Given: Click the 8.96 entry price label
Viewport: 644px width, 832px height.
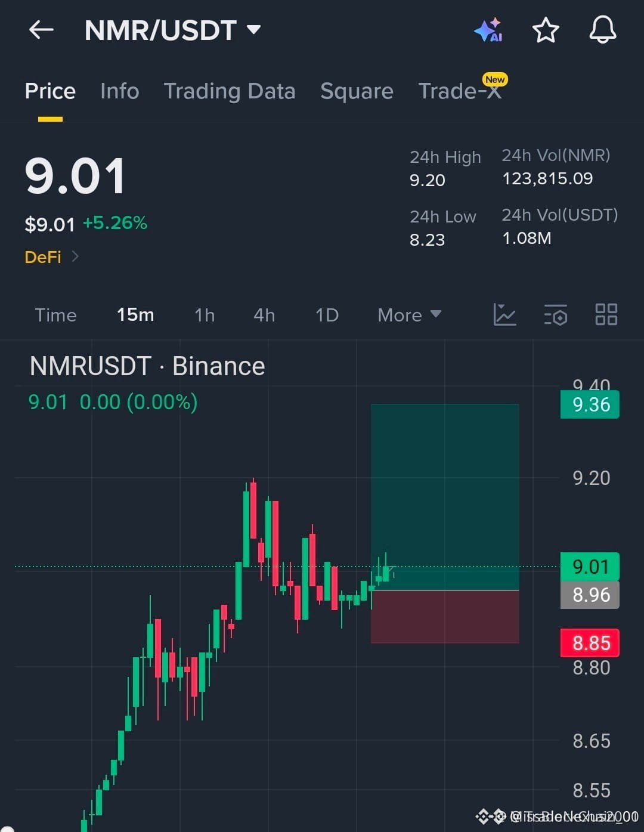Looking at the screenshot, I should click(590, 595).
